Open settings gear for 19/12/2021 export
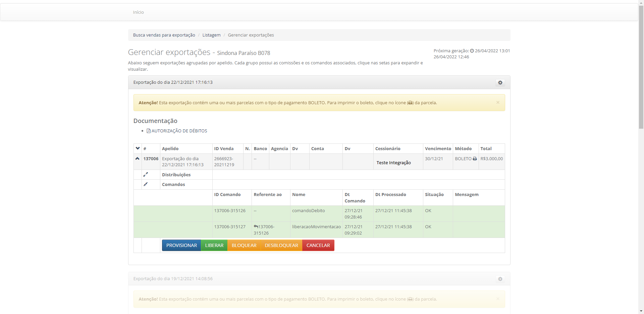 click(500, 279)
